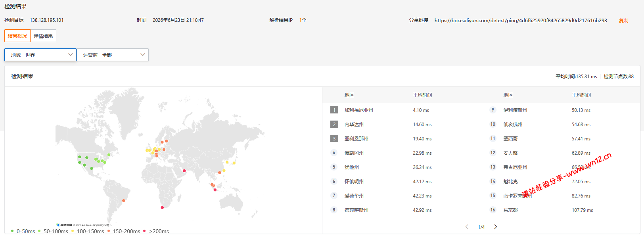Screen dimensions: 644x236
Task: Click the 107.79 ms value
Action: (x=583, y=210)
